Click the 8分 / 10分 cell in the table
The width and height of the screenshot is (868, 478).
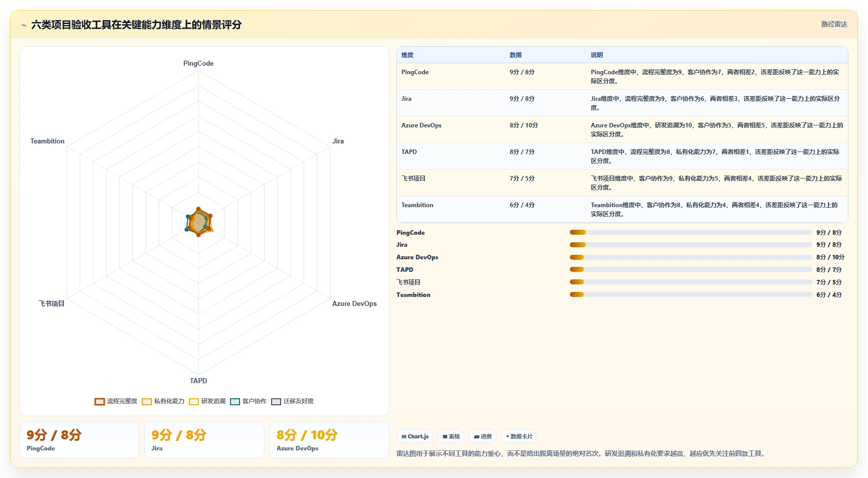[524, 125]
